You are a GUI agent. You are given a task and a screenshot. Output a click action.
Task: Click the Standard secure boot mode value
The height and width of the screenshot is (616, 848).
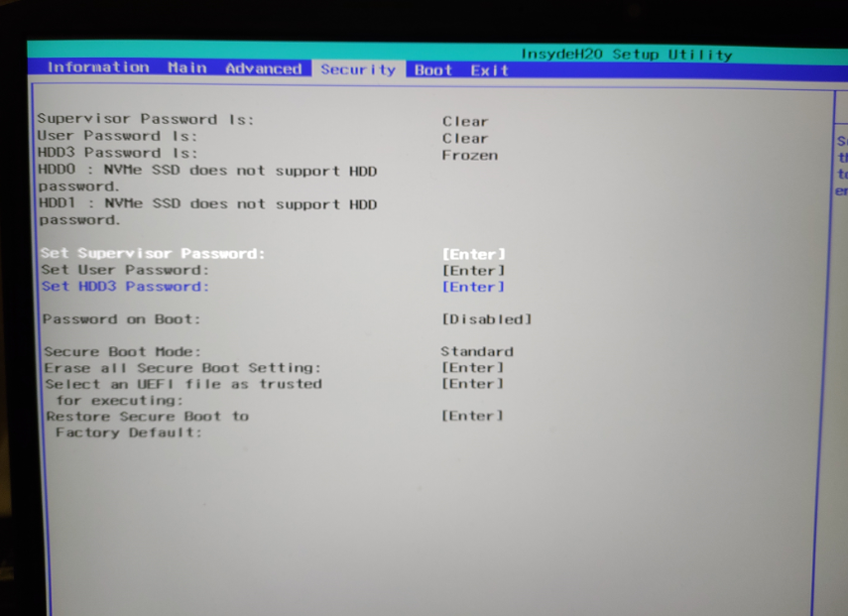tap(477, 351)
